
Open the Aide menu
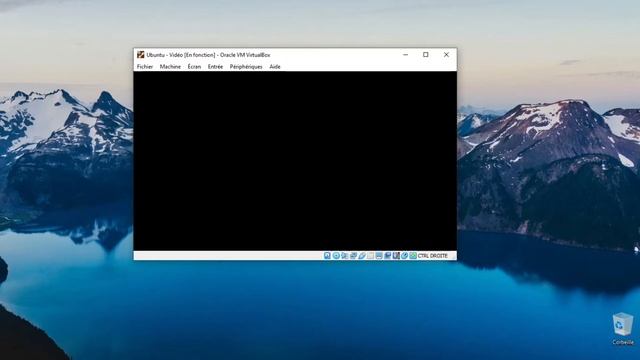point(275,67)
